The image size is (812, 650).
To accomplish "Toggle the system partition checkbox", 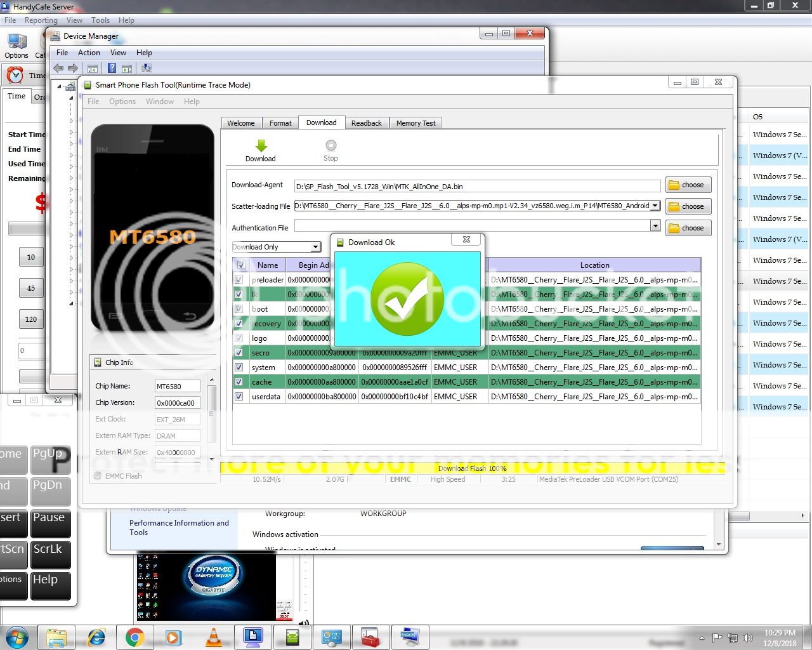I will tap(239, 368).
